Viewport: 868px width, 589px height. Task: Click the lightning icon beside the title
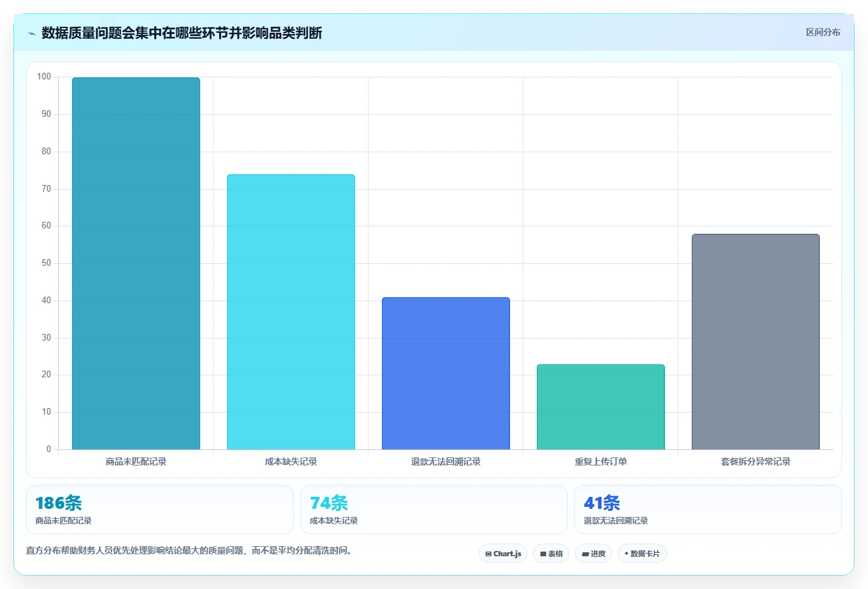tap(31, 33)
